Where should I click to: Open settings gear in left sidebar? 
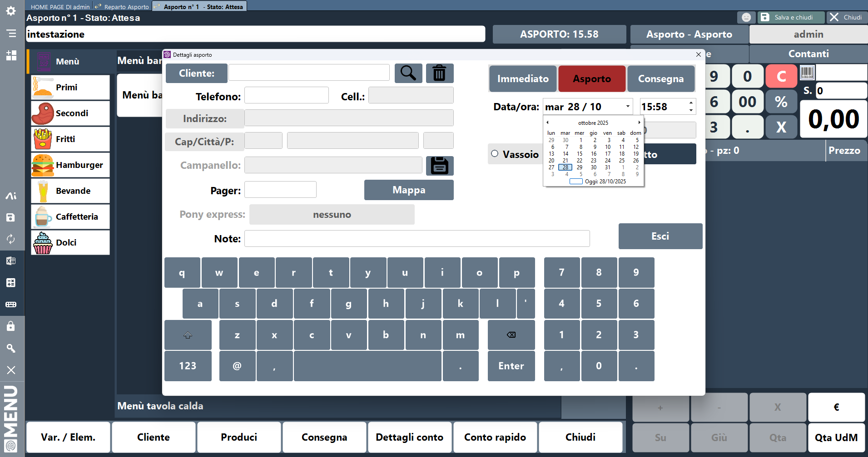pyautogui.click(x=11, y=11)
